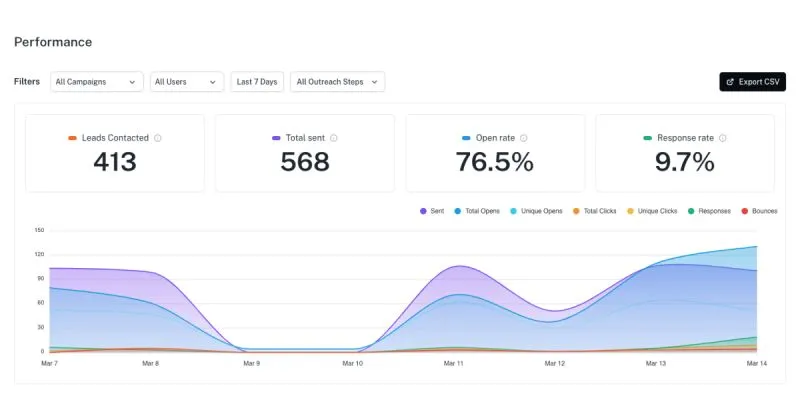Select the Leads Contacted 413 stat card

[114, 153]
